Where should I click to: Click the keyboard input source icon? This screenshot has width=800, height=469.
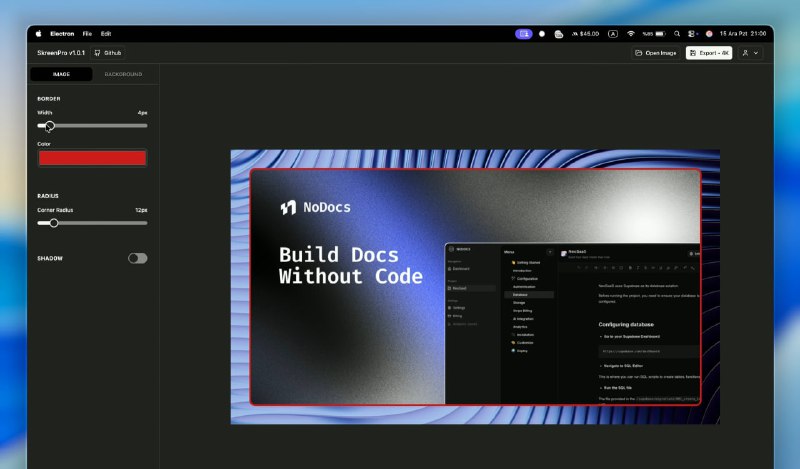coord(613,33)
